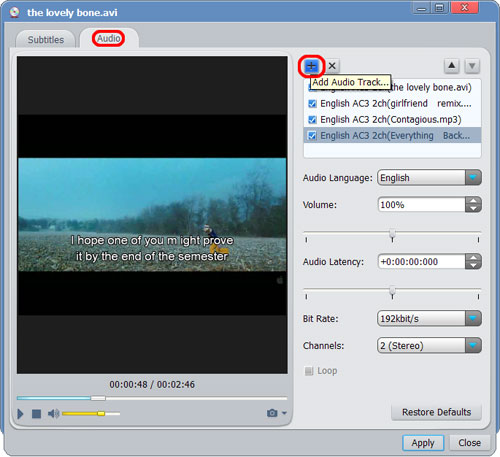This screenshot has height=457, width=500.
Task: Decrease Volume with down stepper arrow
Action: click(473, 208)
